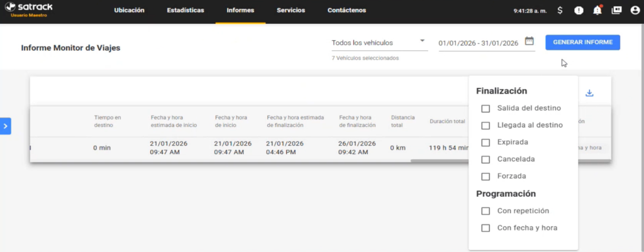Open the billing dollar-sign icon
644x252 pixels.
[560, 11]
